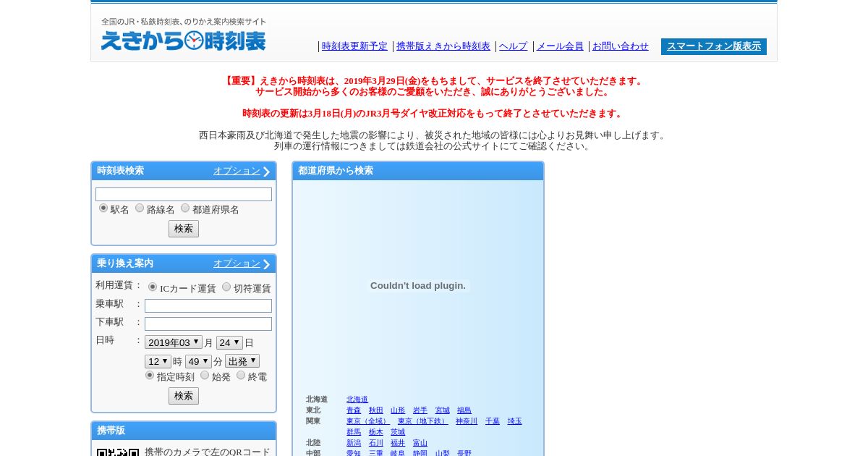
Task: Open お問い合わせ in top menu
Action: tap(621, 46)
